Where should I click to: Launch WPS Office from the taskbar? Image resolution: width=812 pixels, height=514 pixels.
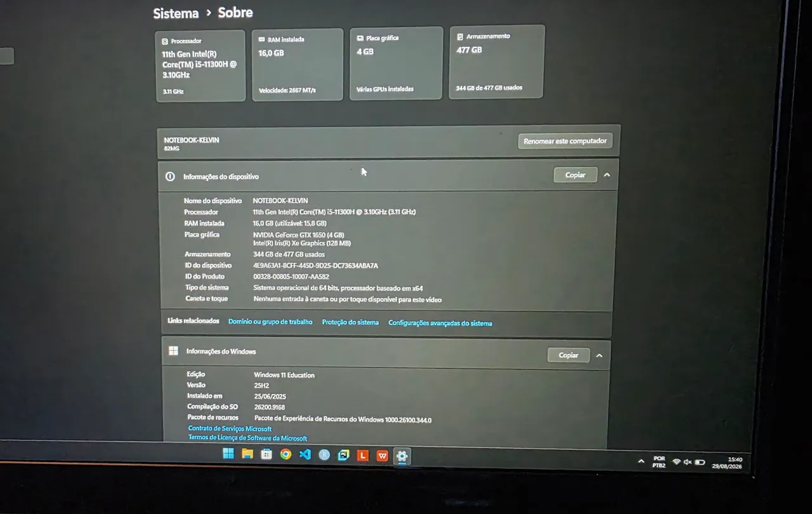coord(382,456)
